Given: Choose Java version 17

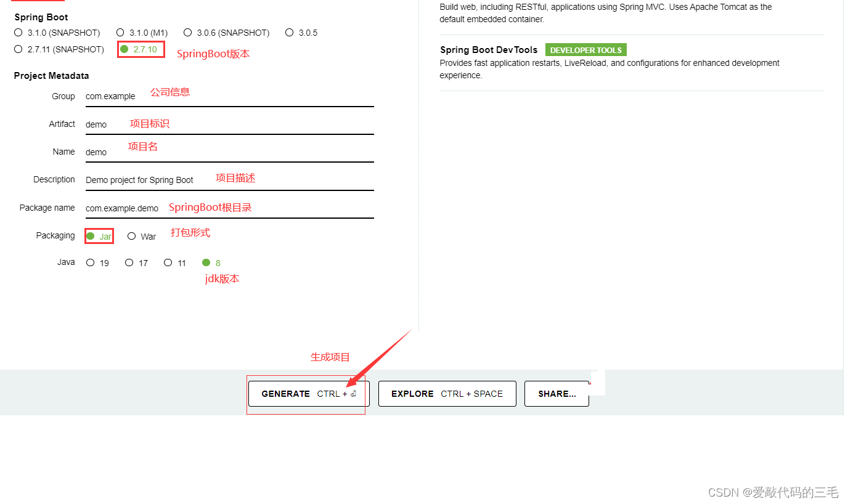Looking at the screenshot, I should click(x=137, y=262).
